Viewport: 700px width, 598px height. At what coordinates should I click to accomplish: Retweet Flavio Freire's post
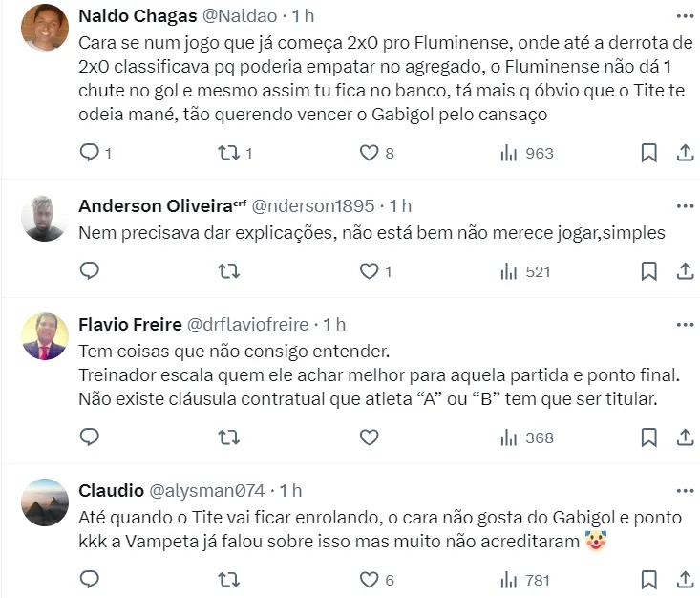click(229, 438)
